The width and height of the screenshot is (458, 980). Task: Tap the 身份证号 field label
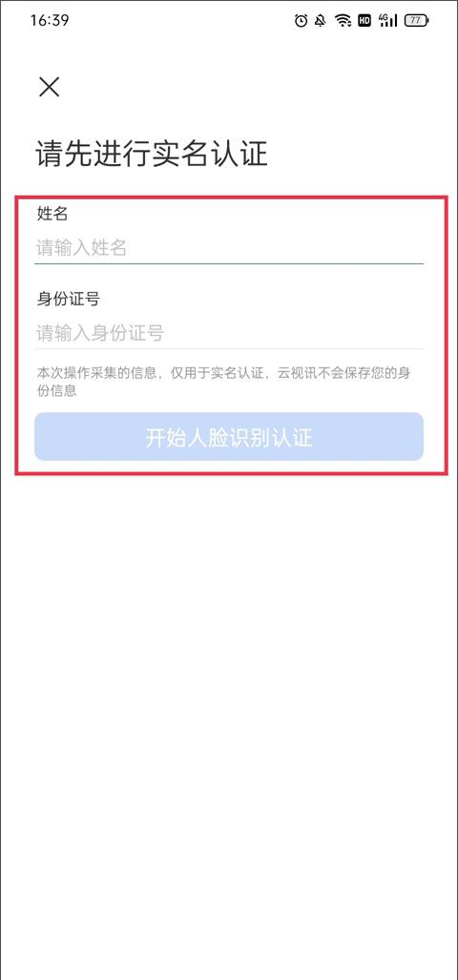(68, 299)
